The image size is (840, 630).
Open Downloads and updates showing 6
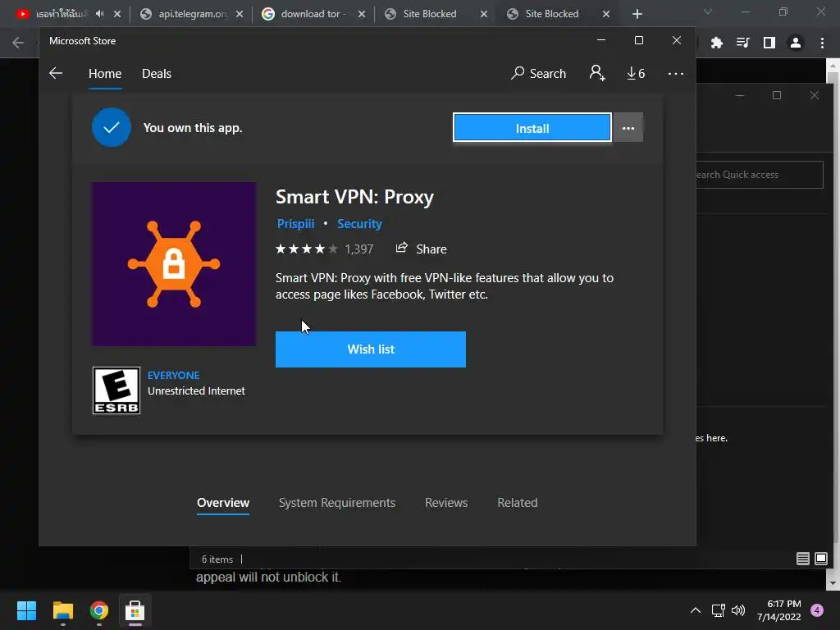coord(636,73)
